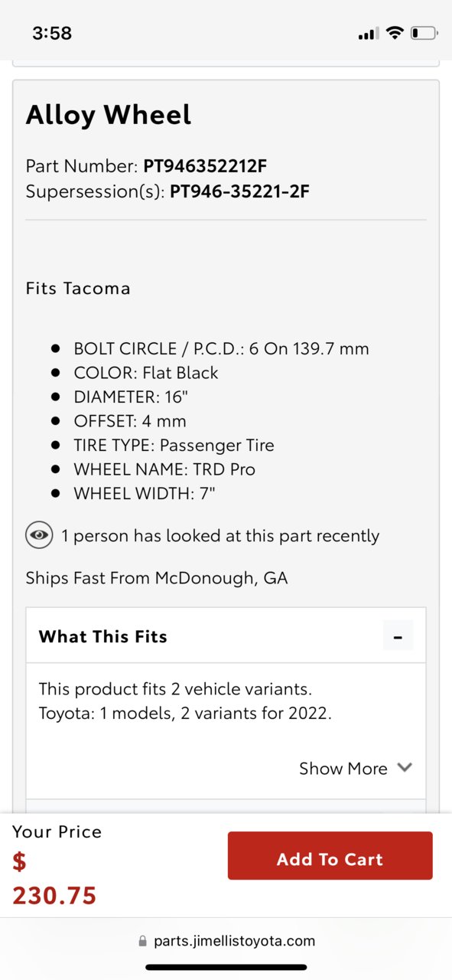The width and height of the screenshot is (452, 980).
Task: Tap the parts.jimellistoyota.com address bar
Action: (226, 942)
